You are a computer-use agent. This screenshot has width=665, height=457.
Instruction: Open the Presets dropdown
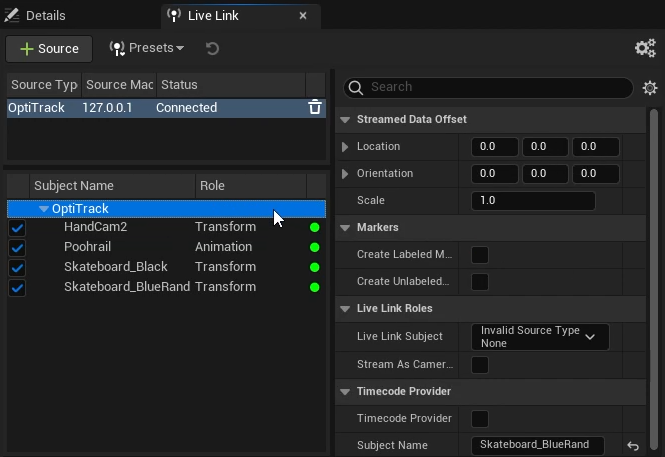tap(147, 48)
